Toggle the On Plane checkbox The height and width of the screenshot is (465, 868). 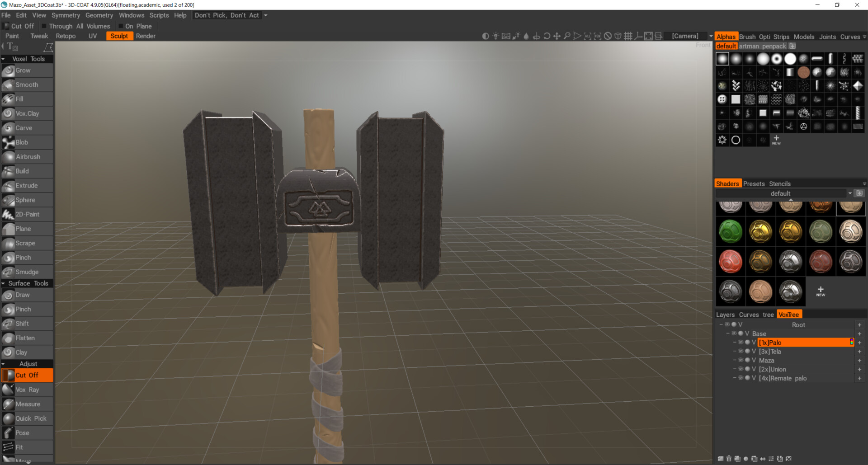pos(121,26)
